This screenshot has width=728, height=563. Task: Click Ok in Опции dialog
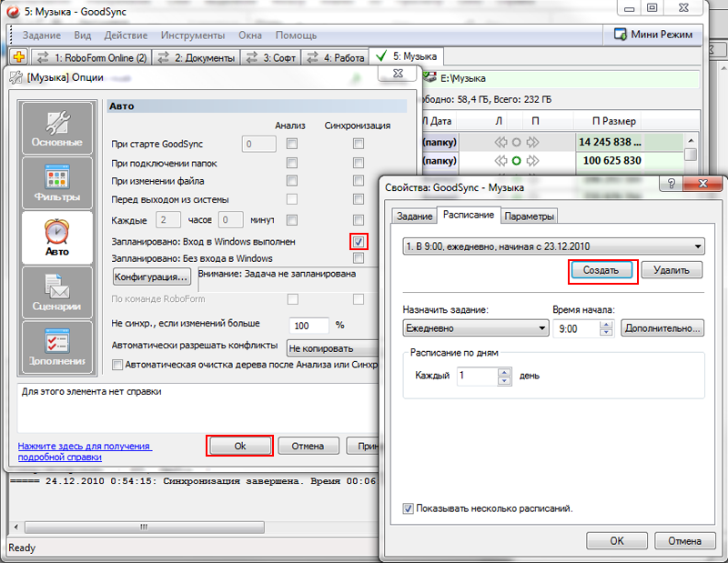(x=240, y=446)
